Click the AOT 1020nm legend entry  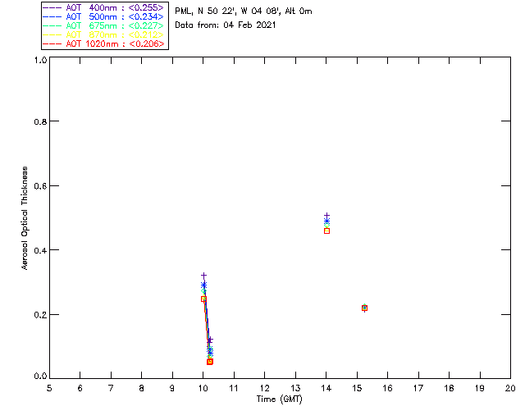pos(103,43)
